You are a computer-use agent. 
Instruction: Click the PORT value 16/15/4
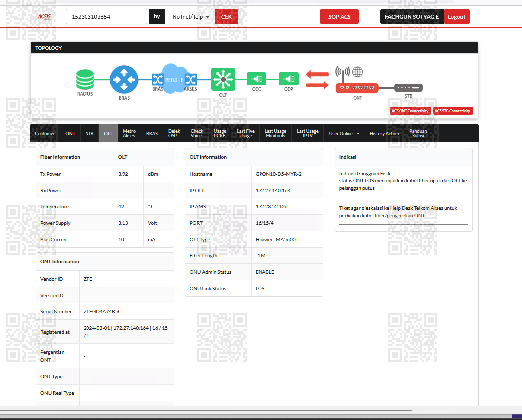tap(264, 223)
